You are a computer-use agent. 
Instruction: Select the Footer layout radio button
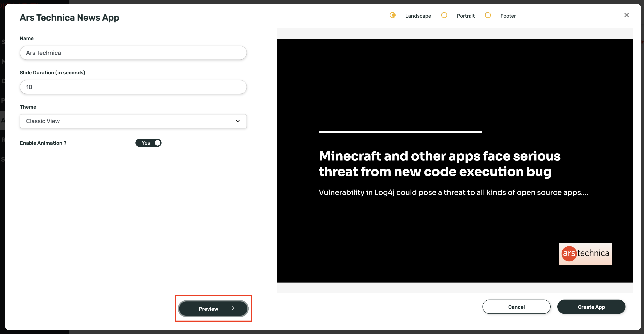[488, 15]
